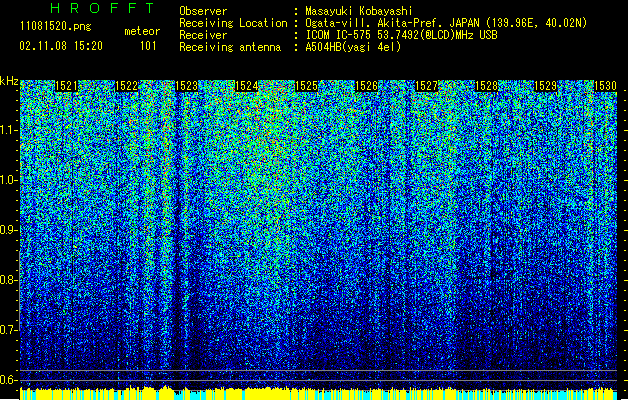Click the Receiving Location label
The height and width of the screenshot is (400, 629).
click(x=233, y=23)
